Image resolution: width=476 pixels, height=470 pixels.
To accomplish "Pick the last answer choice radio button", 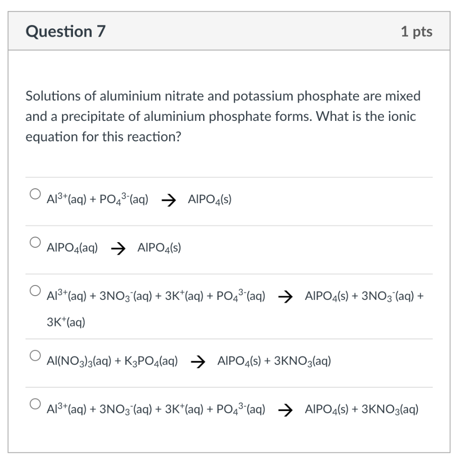I will (x=35, y=404).
